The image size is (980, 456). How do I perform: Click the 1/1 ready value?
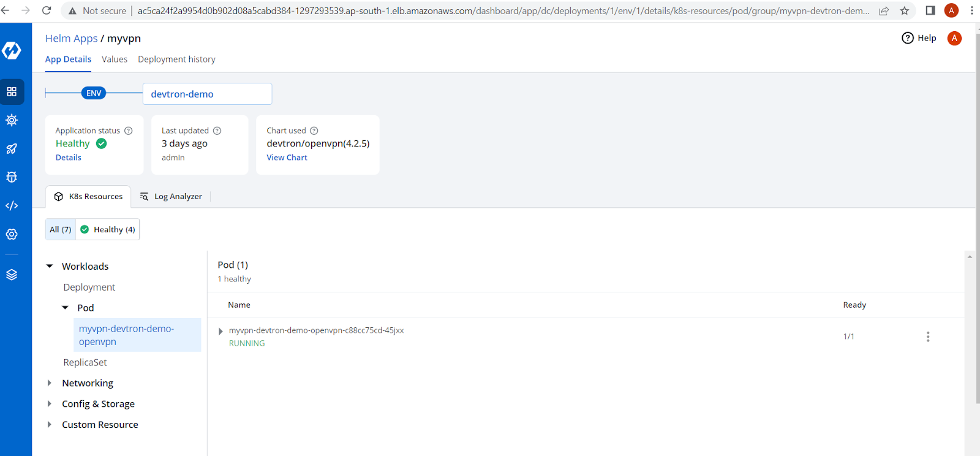[848, 336]
